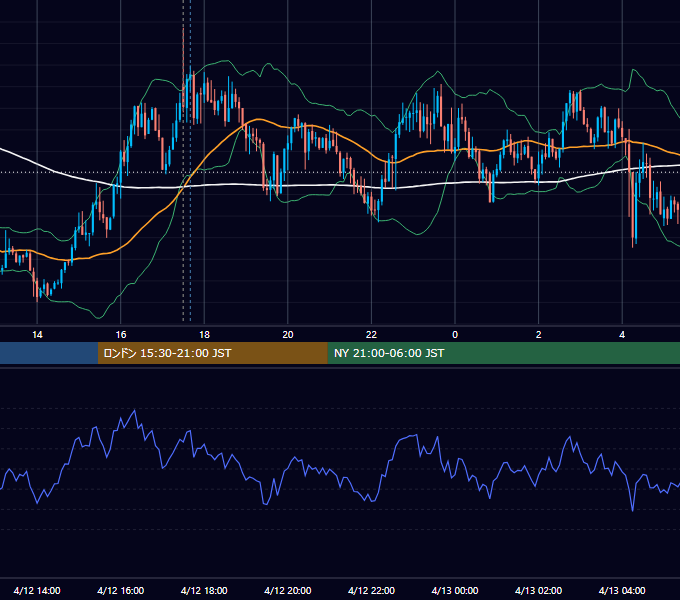Select the NY 21:00-06:00 JST session bar

click(503, 353)
